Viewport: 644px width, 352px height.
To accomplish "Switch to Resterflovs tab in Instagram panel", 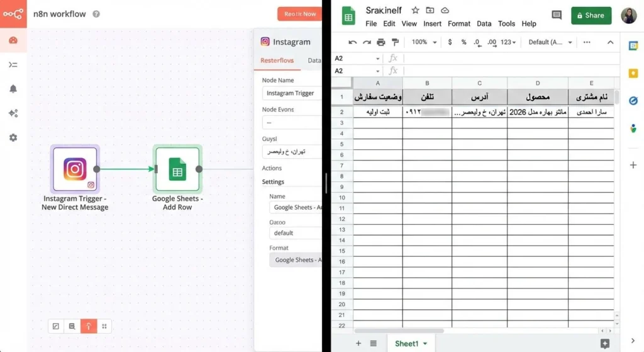I will [277, 60].
